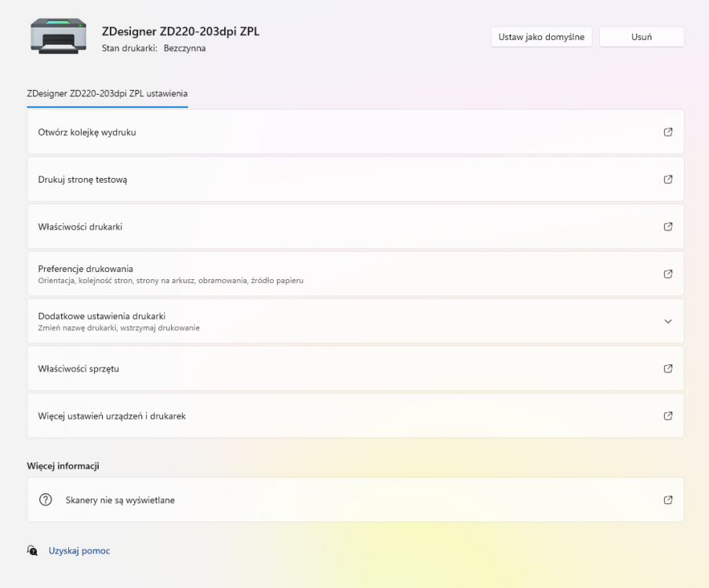
Task: Open external icon for Więcej ustawień urządzeń
Action: tap(668, 416)
